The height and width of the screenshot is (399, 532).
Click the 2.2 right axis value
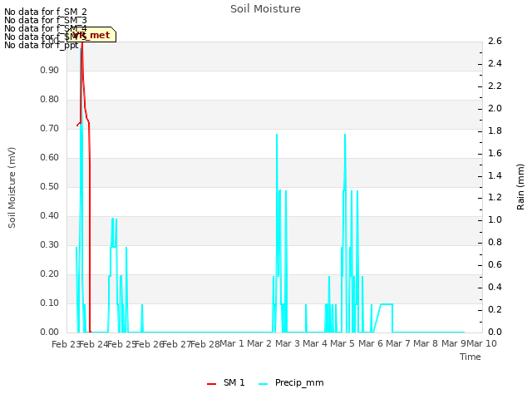point(495,86)
